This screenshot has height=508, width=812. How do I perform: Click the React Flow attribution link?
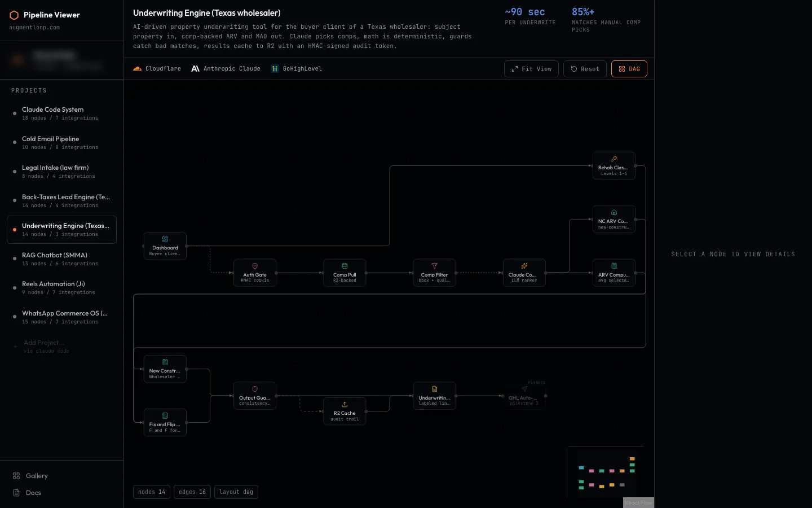click(x=638, y=503)
